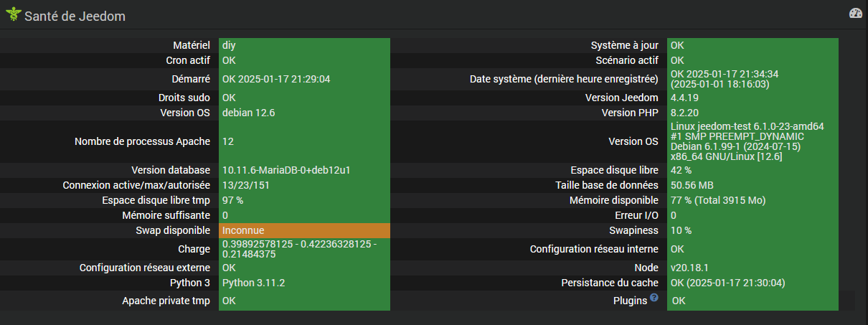Open the benchmark gauge icon in the header
This screenshot has width=868, height=325.
855,14
